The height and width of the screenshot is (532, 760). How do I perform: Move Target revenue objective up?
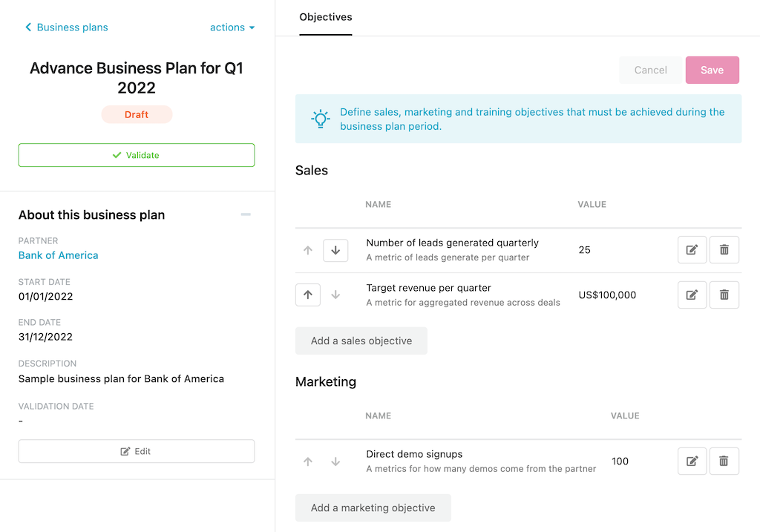pyautogui.click(x=308, y=295)
